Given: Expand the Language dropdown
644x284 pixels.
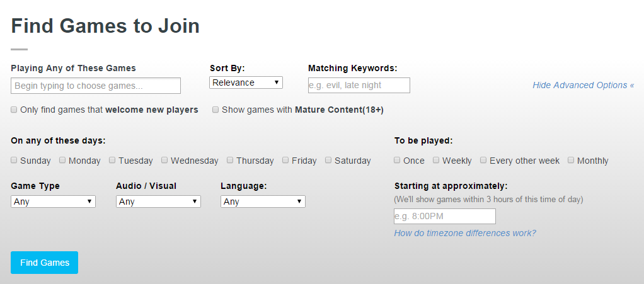Looking at the screenshot, I should (263, 202).
